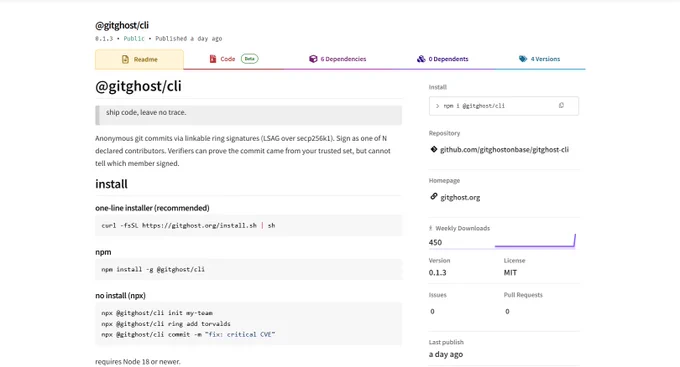680x367 pixels.
Task: Click the weekly downloads sparkline chart
Action: pos(535,241)
